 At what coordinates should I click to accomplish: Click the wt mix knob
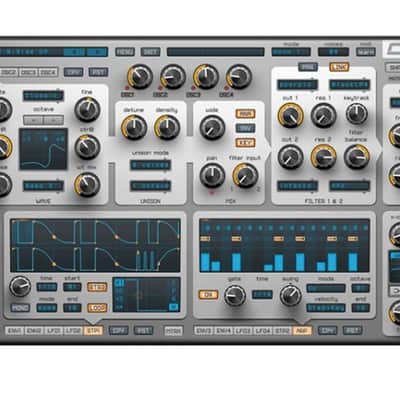tap(87, 184)
